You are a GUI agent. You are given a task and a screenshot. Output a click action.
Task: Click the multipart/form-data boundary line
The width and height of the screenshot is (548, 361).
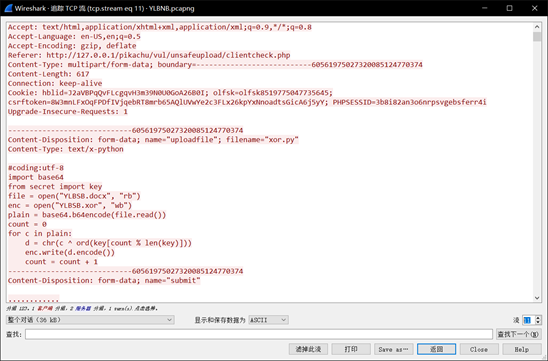click(x=215, y=65)
